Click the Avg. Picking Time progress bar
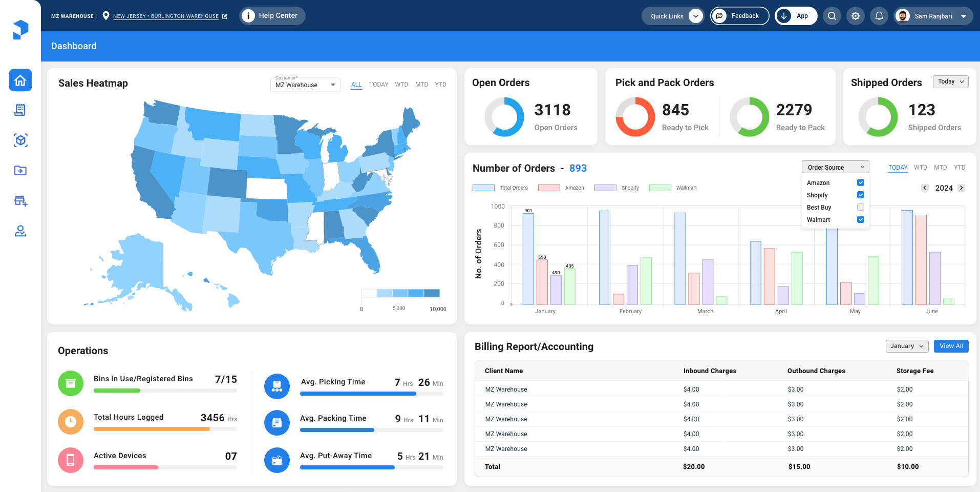 click(x=372, y=394)
